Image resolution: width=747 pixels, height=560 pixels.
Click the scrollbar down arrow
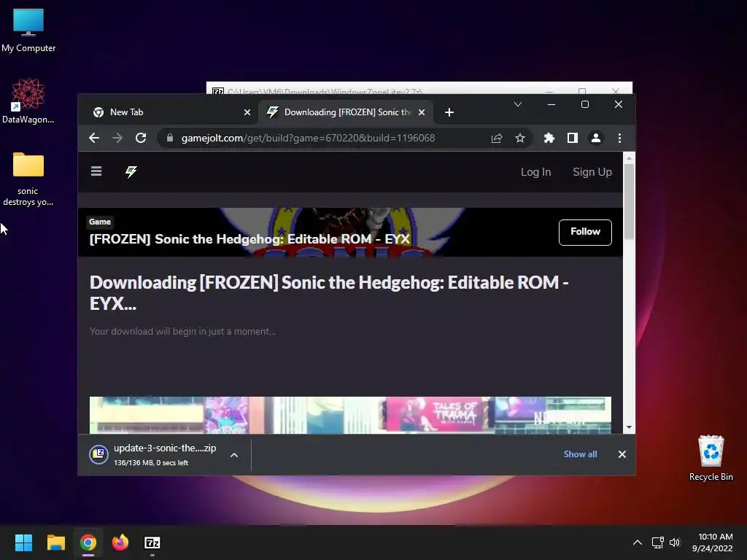(629, 427)
